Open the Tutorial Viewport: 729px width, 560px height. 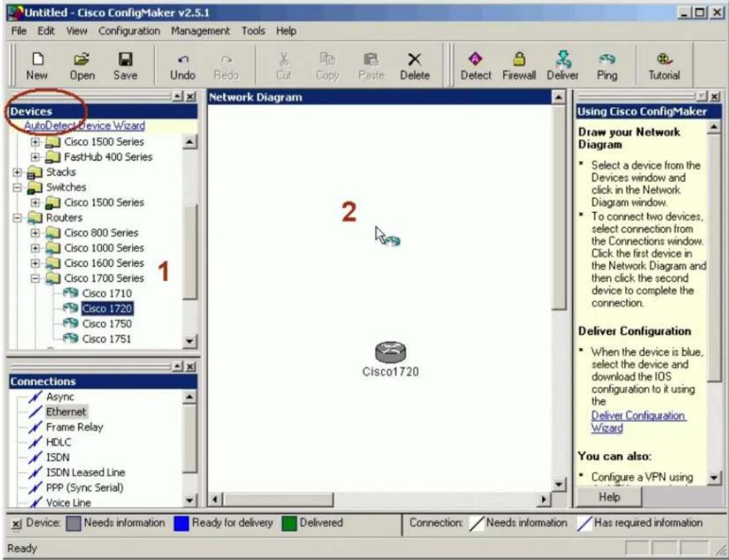click(664, 66)
